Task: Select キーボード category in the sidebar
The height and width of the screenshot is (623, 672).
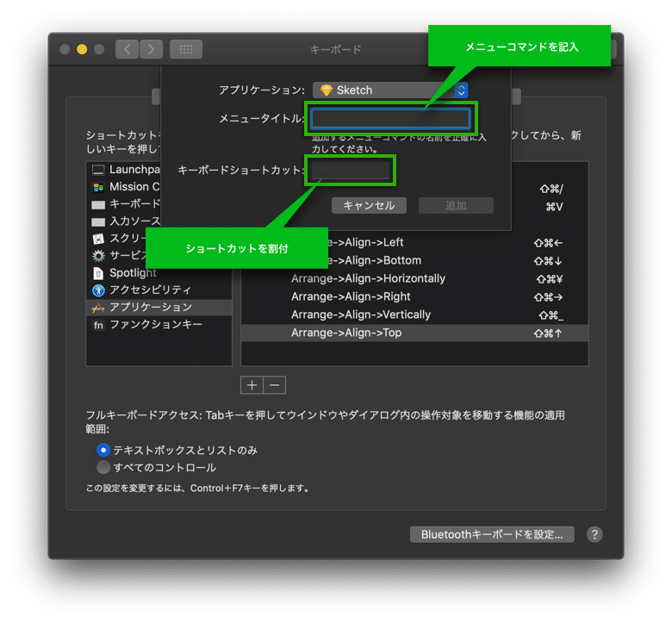Action: [x=125, y=204]
